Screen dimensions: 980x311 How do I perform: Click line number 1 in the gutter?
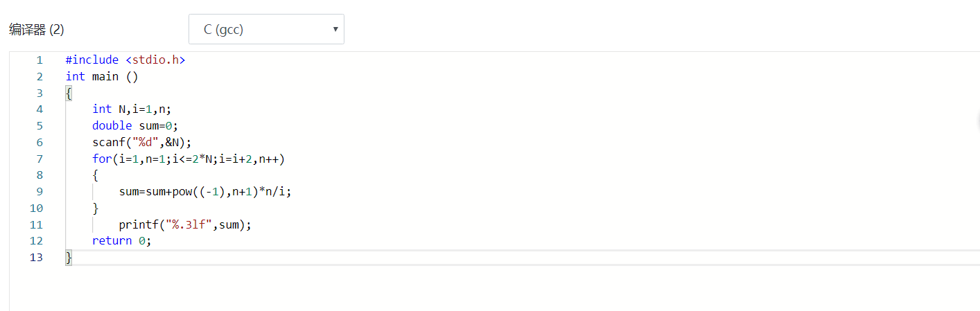point(40,60)
